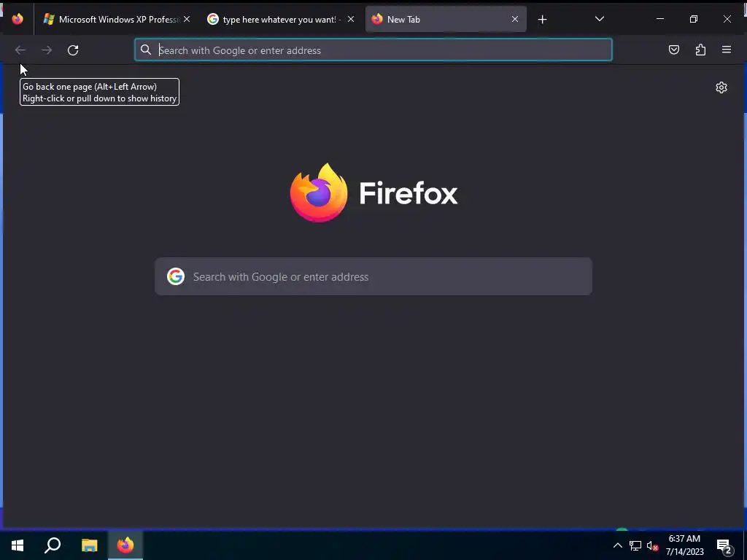This screenshot has width=747, height=560.
Task: Expand the List all tabs chevron
Action: click(600, 19)
